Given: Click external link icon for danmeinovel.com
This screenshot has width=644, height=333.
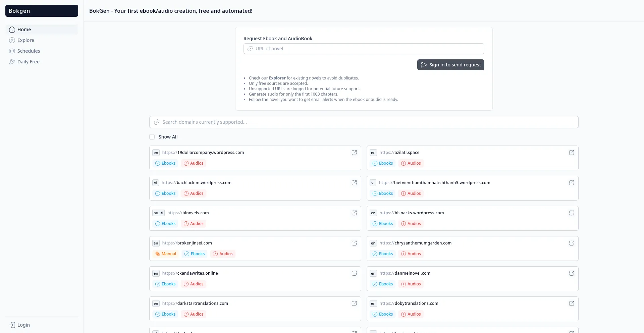Looking at the screenshot, I should coord(571,273).
